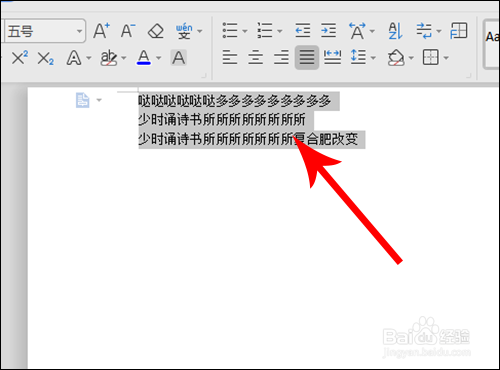Insert a numbered list

pos(265,31)
